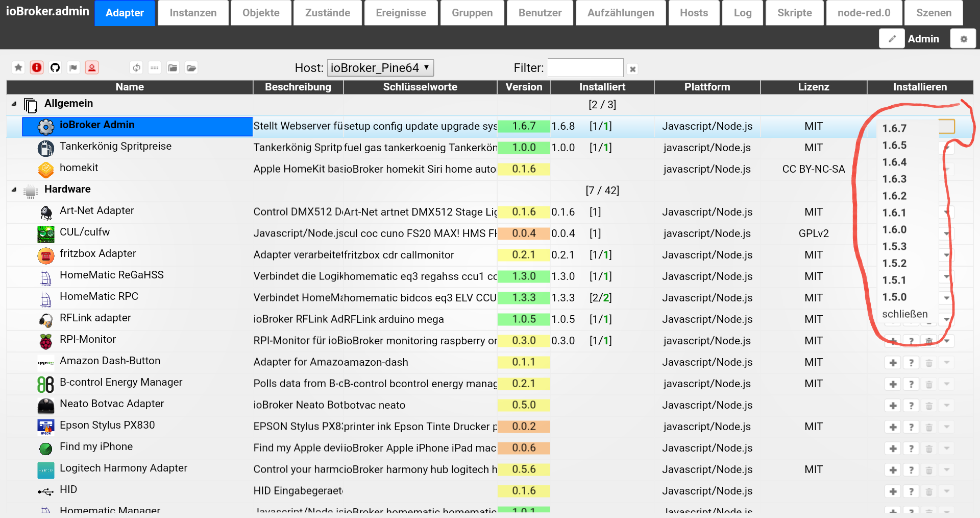Open version dropdown arrow for fritzbox Adapter
This screenshot has height=518, width=980.
pyautogui.click(x=947, y=255)
